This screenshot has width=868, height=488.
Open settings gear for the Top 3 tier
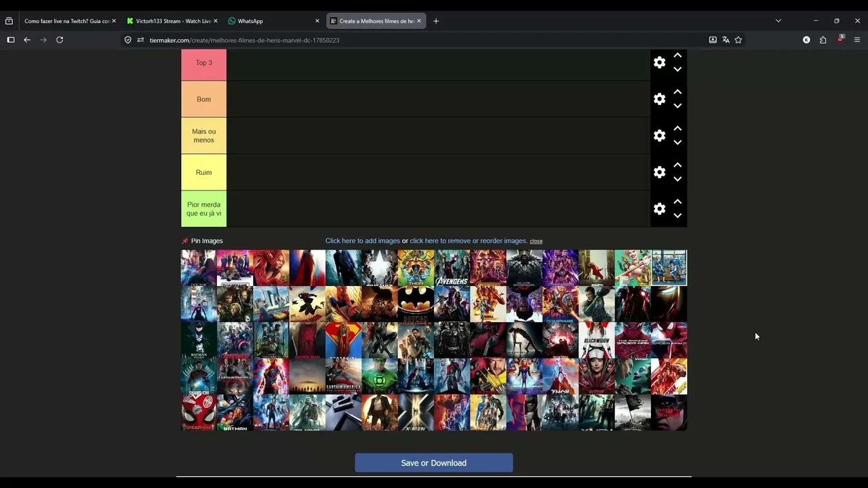click(x=659, y=62)
